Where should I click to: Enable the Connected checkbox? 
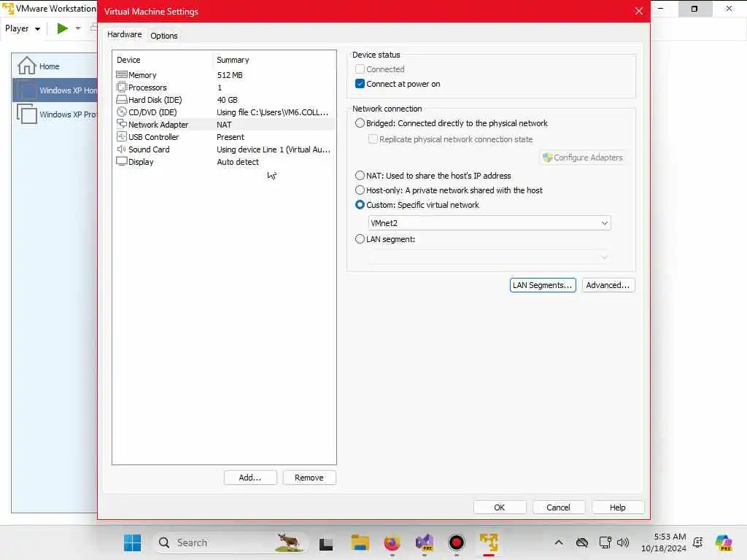[x=360, y=69]
